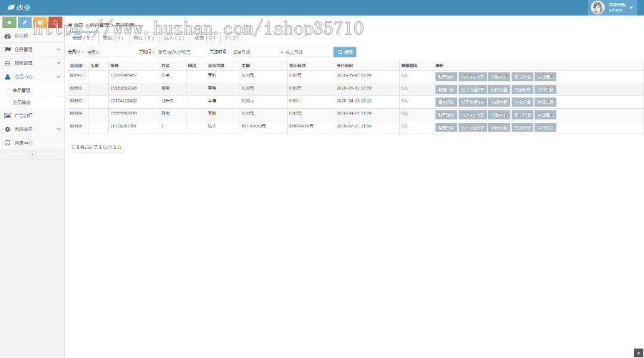The image size is (644, 358).
Task: Go to home via breadcrumb house icon
Action: (x=70, y=25)
